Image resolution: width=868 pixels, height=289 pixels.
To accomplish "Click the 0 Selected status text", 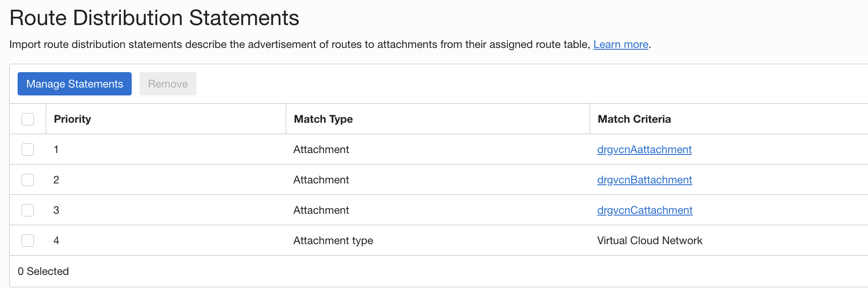I will (x=43, y=271).
